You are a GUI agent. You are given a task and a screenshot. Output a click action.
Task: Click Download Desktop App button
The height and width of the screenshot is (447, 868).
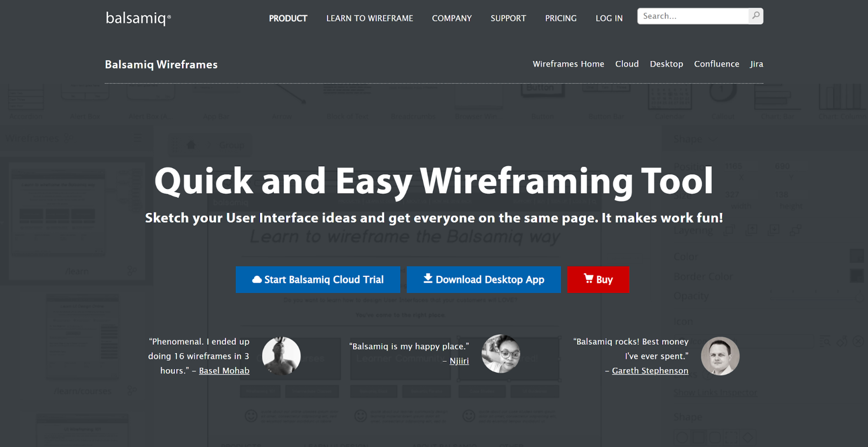(x=484, y=279)
